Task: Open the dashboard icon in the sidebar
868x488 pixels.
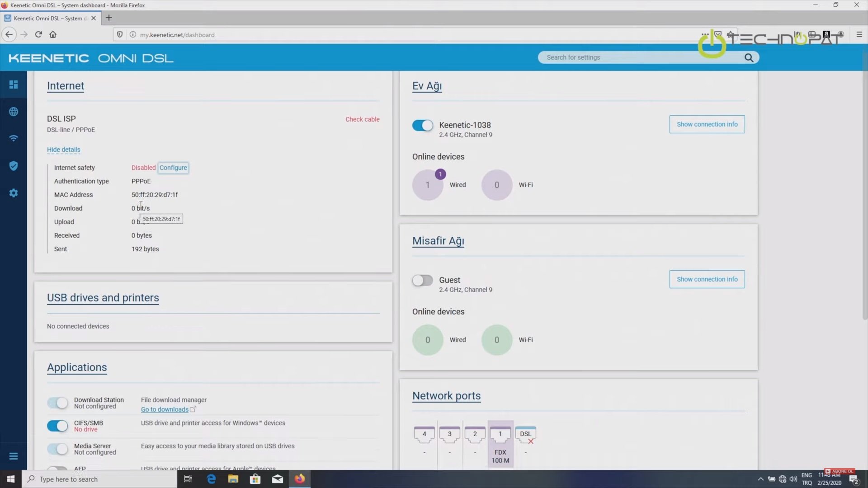Action: coord(14,84)
